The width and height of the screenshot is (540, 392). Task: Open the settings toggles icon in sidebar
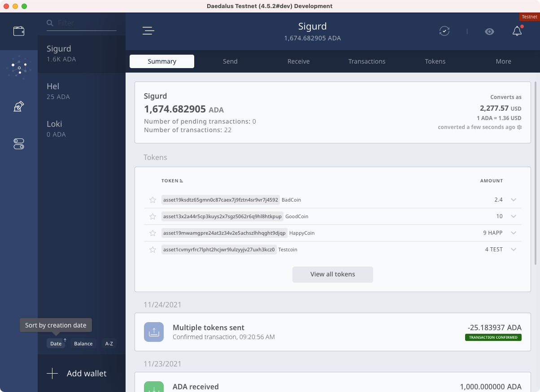19,144
